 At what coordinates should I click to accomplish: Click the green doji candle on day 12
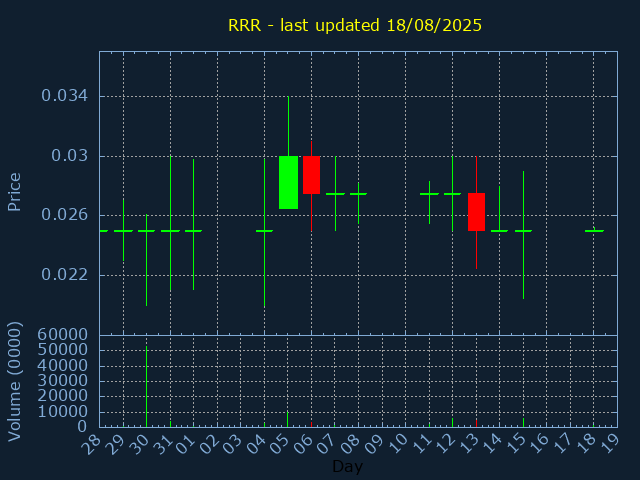pos(452,193)
